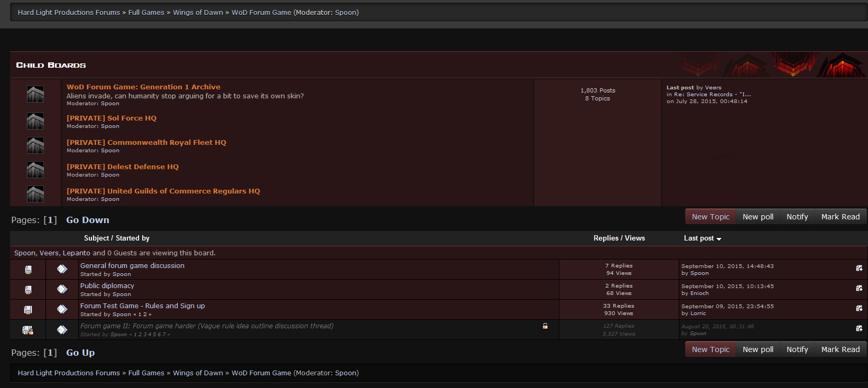868x388 pixels.
Task: Open Full Games in top breadcrumb
Action: point(146,12)
